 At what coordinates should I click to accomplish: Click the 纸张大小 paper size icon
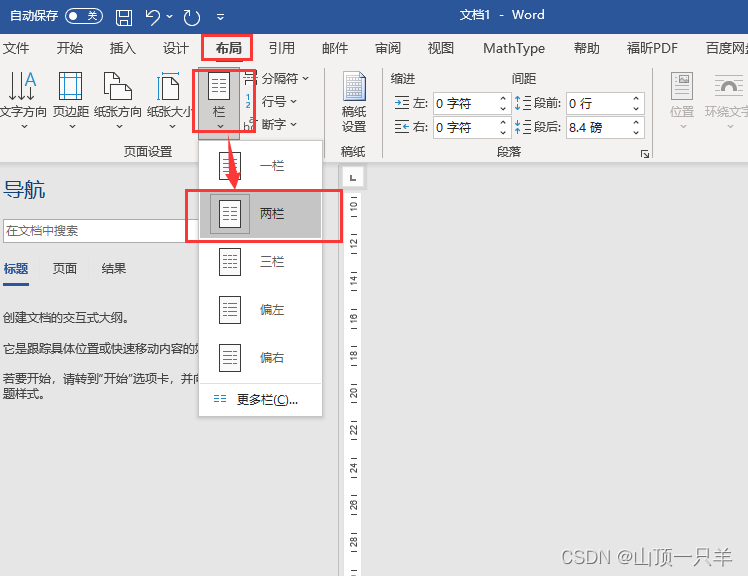coord(168,86)
